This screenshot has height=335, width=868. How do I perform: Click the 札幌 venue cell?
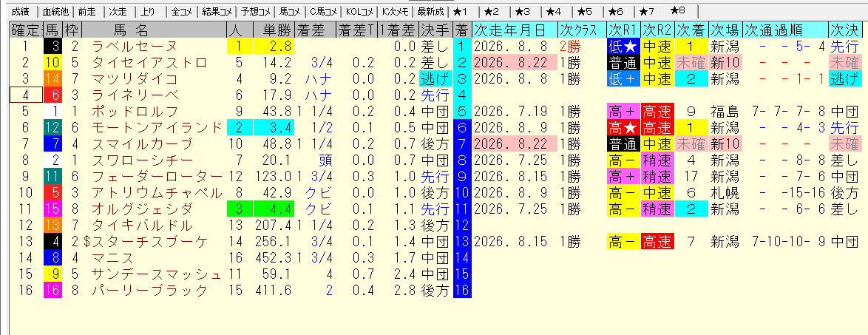tap(725, 193)
